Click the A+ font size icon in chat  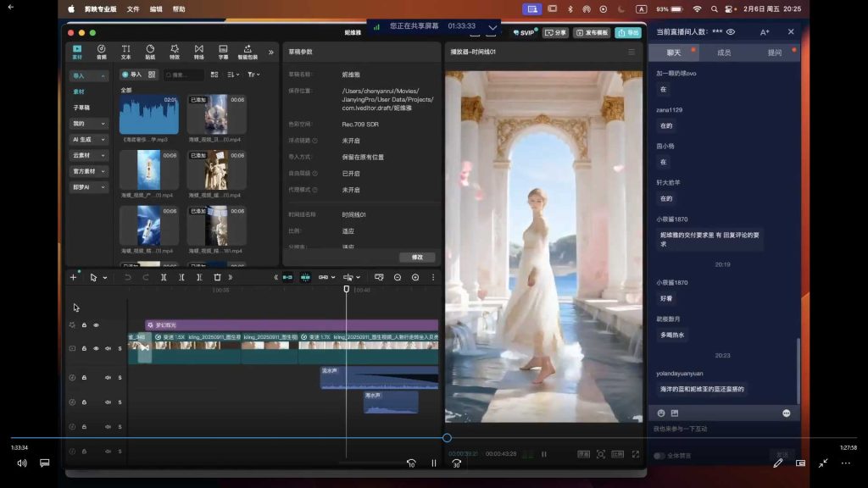[765, 32]
